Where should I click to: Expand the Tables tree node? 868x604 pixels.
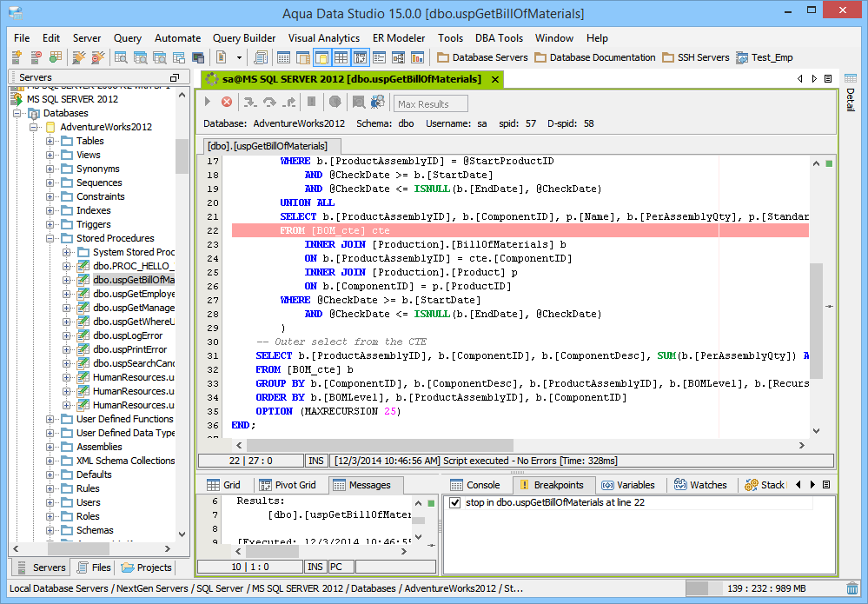coord(51,141)
